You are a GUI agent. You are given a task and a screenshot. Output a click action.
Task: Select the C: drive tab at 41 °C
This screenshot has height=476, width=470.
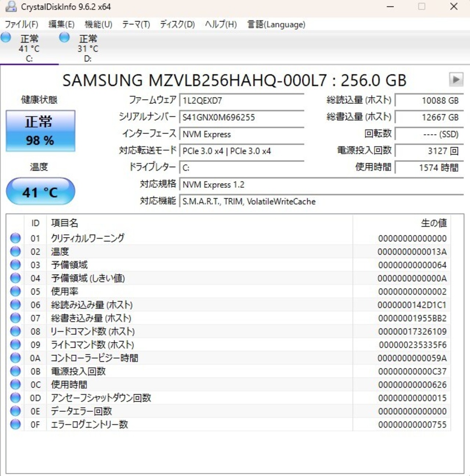coord(29,48)
